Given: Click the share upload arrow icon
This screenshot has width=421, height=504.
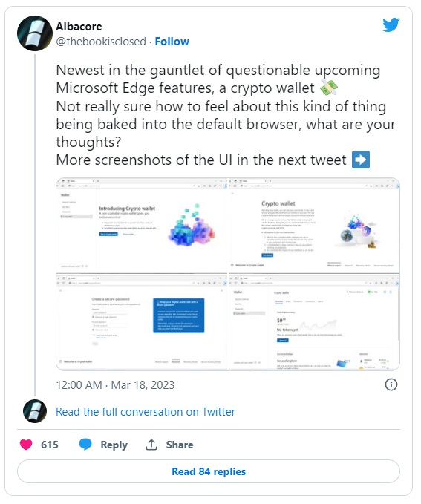Looking at the screenshot, I should point(151,445).
